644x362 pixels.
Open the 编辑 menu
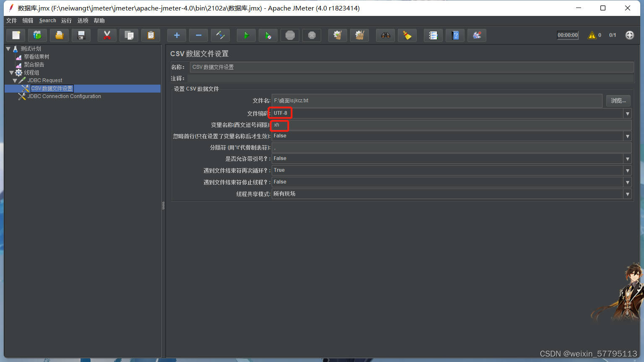(28, 21)
